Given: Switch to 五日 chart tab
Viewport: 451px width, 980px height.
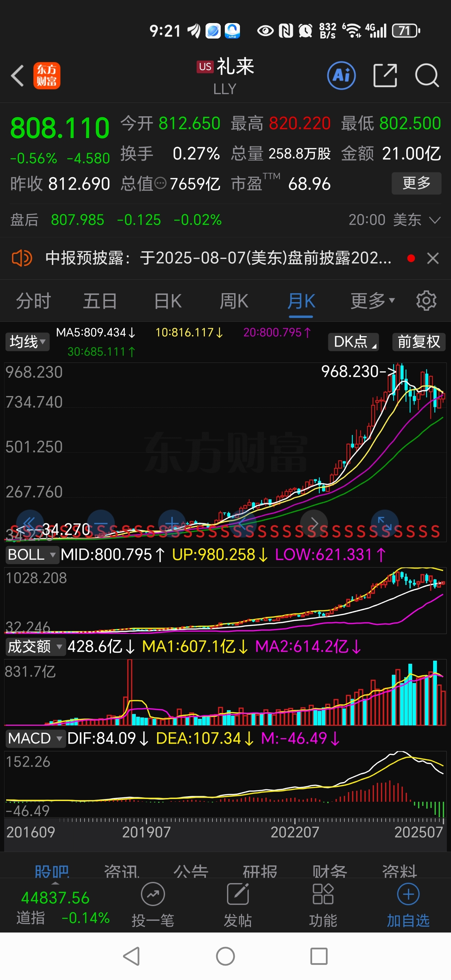Looking at the screenshot, I should 100,301.
